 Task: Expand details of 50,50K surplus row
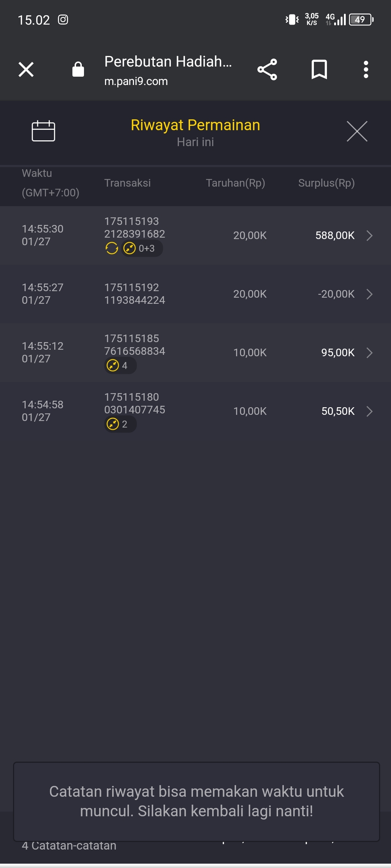369,411
